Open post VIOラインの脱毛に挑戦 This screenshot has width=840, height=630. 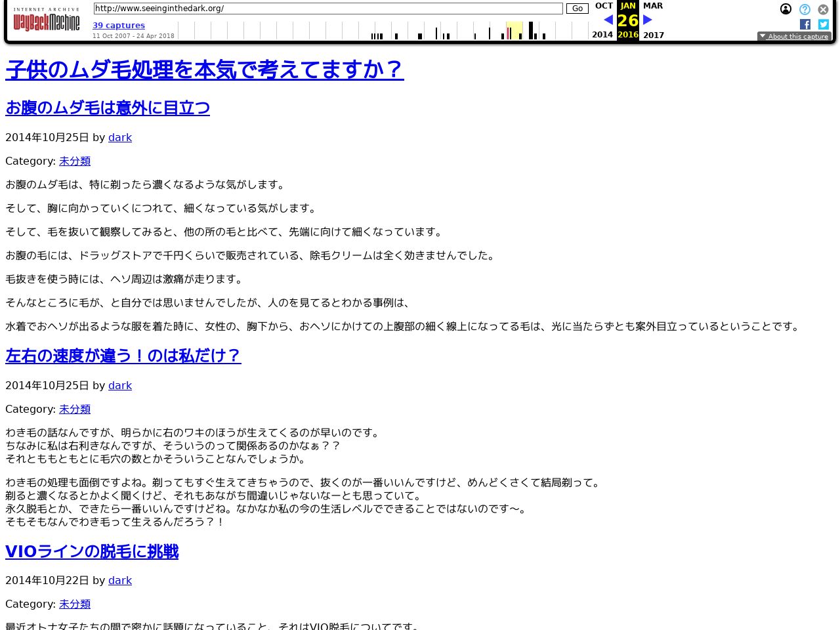[x=92, y=552]
